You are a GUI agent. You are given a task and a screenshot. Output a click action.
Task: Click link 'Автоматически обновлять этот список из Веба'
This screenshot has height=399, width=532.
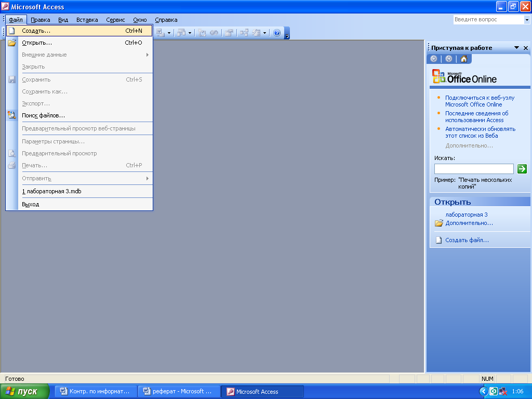click(x=480, y=132)
